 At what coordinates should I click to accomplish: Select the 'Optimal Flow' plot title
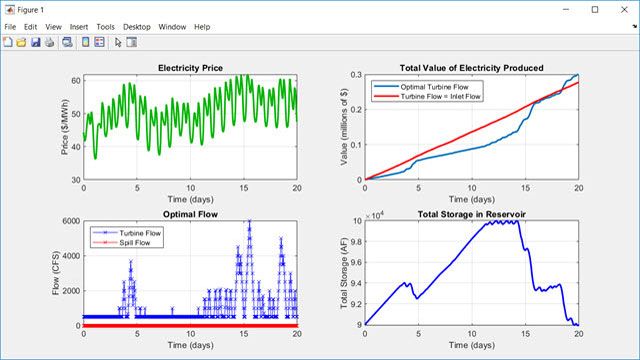[x=190, y=214]
